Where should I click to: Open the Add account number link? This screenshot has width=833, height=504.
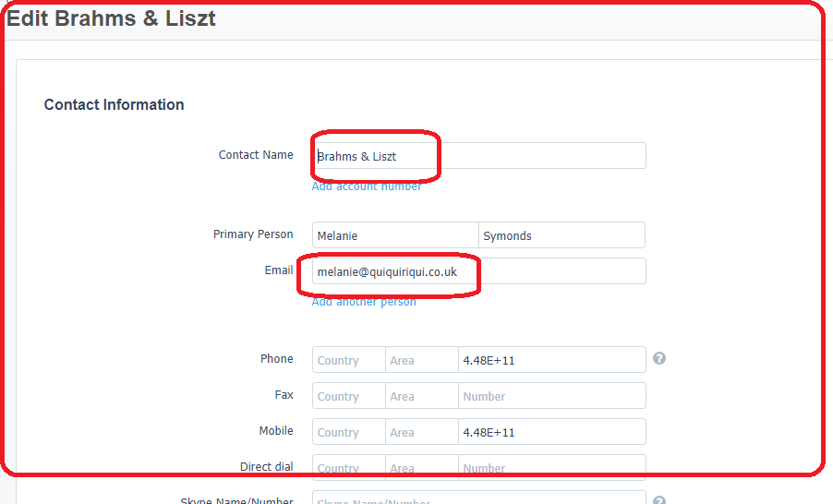[x=367, y=186]
